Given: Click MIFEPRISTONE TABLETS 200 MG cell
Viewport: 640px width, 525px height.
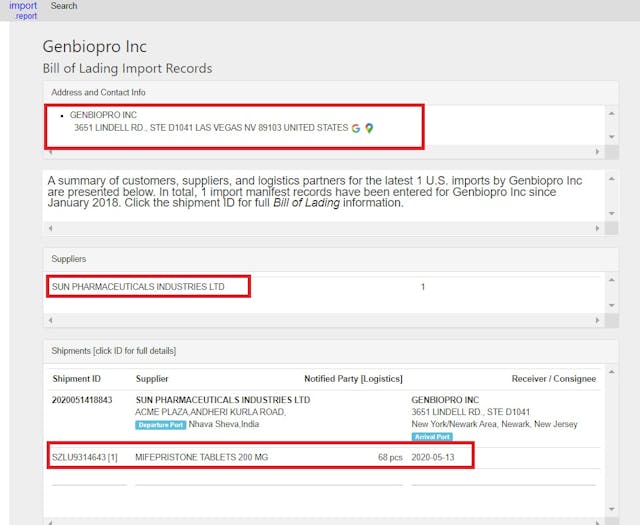Looking at the screenshot, I should click(202, 457).
